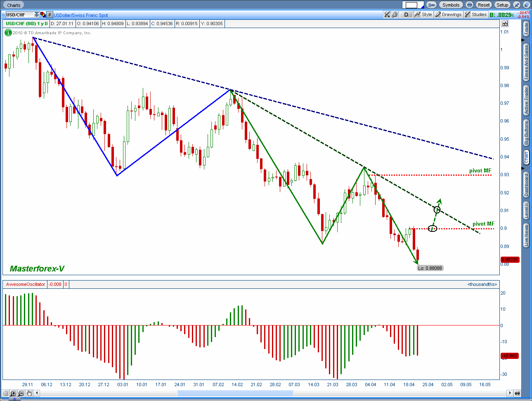Click the detach window icon
Screen dimensions: 532x401
[527, 5]
